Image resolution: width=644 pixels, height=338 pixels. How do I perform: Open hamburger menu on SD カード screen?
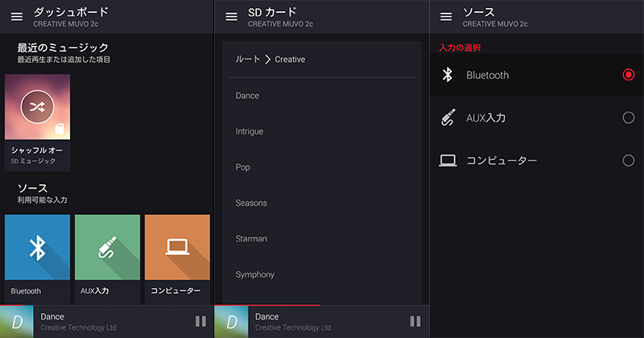(231, 17)
